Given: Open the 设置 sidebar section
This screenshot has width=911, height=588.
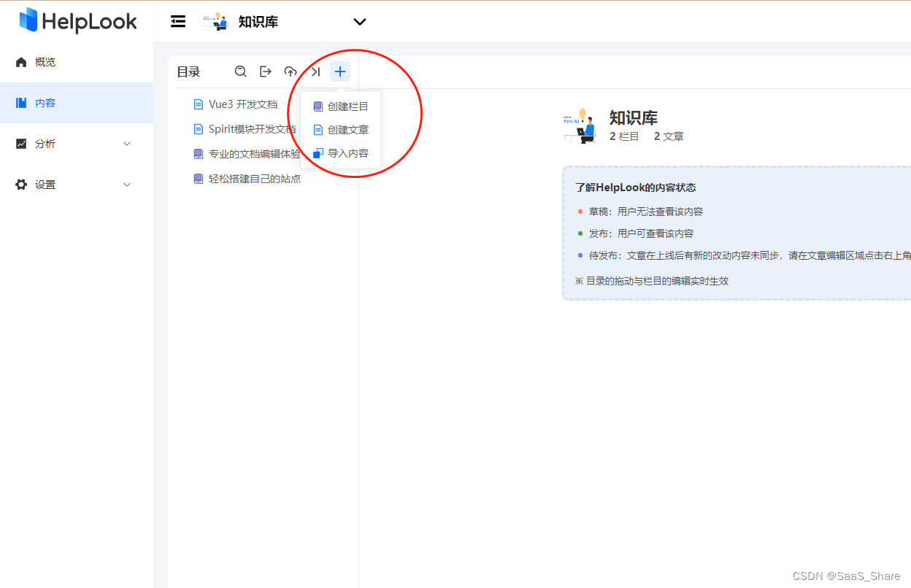Looking at the screenshot, I should [x=77, y=185].
